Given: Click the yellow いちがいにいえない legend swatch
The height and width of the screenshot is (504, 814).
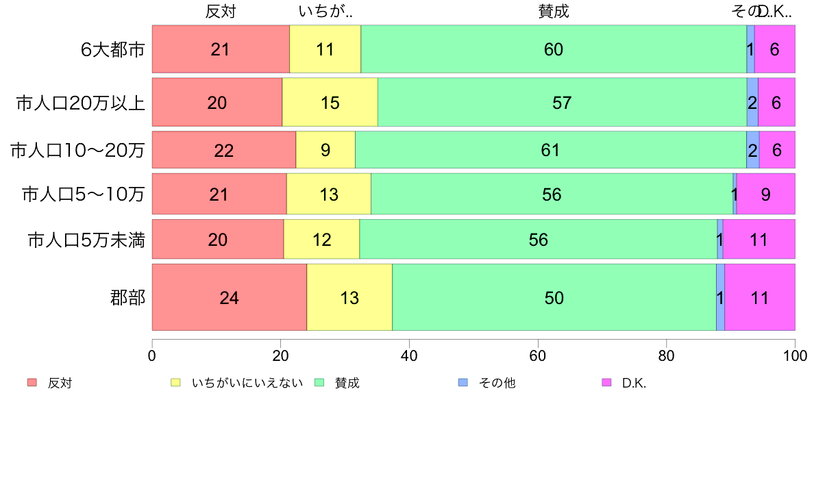Looking at the screenshot, I should 175,383.
